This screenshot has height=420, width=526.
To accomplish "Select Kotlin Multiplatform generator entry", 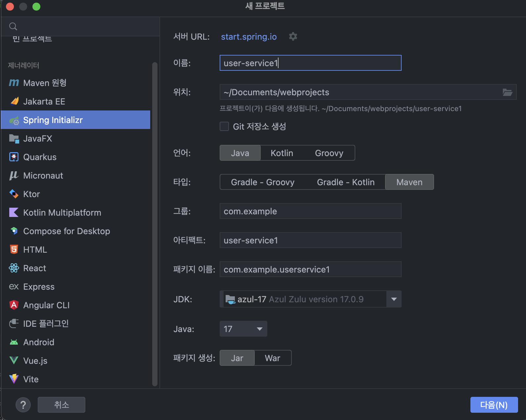I will (x=76, y=213).
